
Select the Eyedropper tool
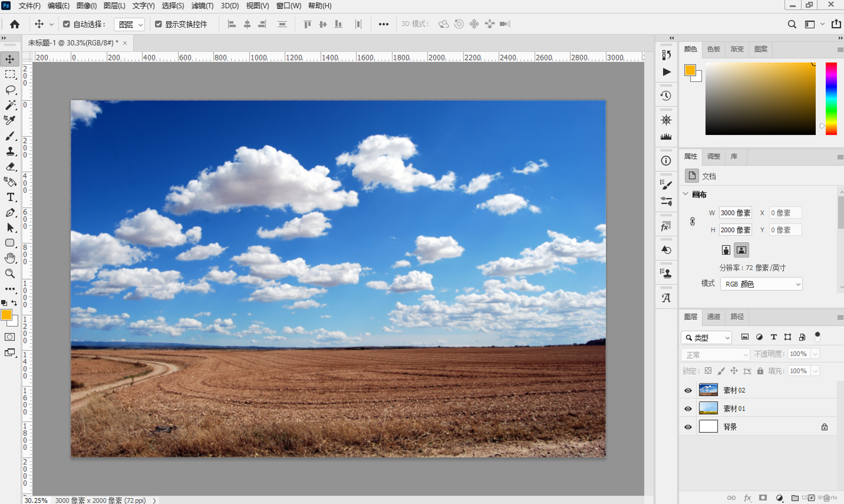tap(10, 120)
